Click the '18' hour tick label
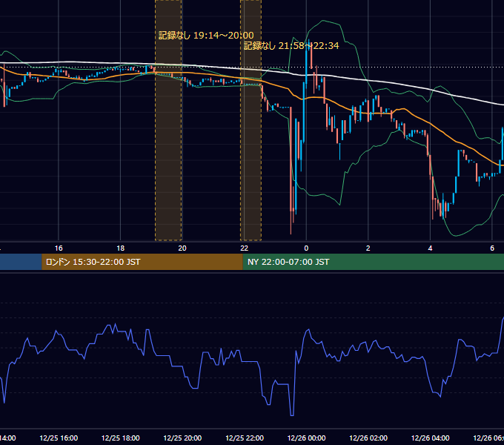This screenshot has width=504, height=445. [121, 248]
